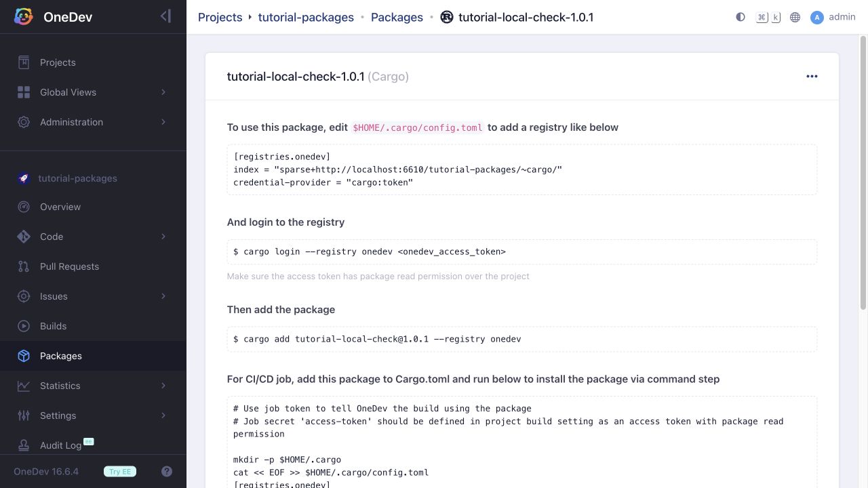Toggle dark mode half-circle icon

pyautogui.click(x=741, y=17)
